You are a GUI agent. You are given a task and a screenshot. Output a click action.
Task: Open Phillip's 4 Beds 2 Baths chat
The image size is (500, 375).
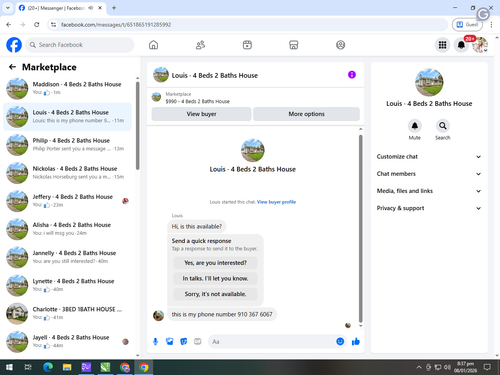pos(67,145)
